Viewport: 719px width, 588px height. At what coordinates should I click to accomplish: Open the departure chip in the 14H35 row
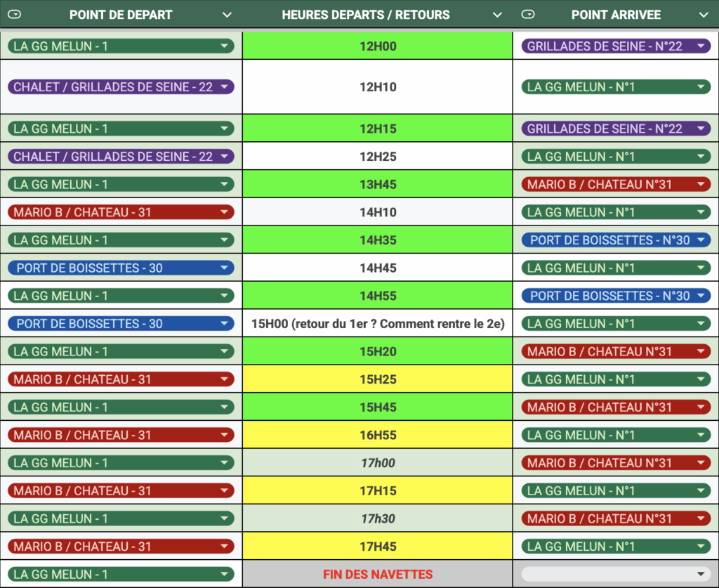121,240
